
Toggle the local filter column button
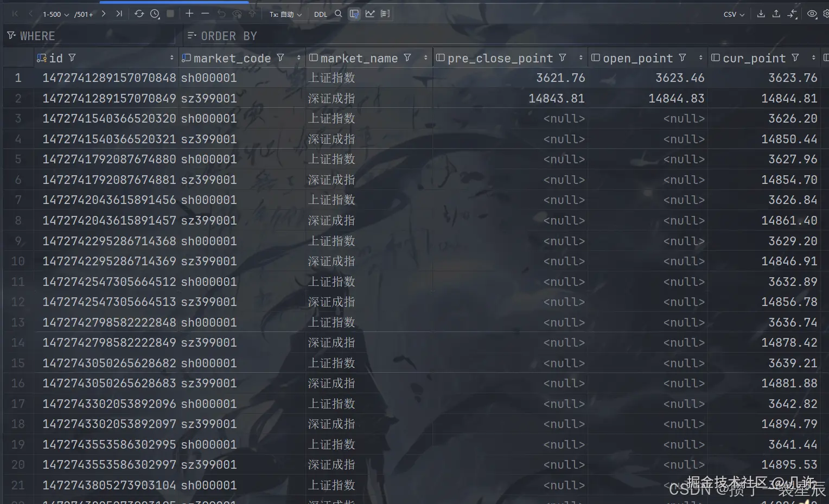point(354,14)
